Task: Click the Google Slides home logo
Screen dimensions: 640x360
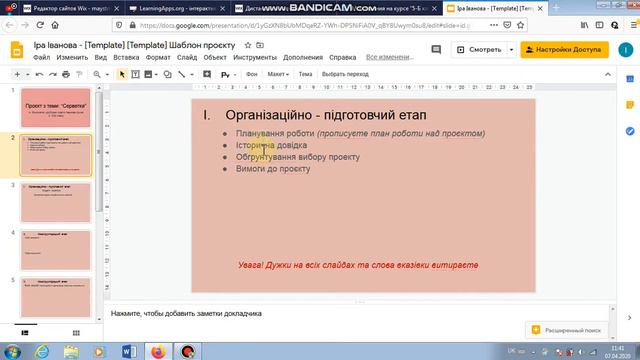Action: 17,51
